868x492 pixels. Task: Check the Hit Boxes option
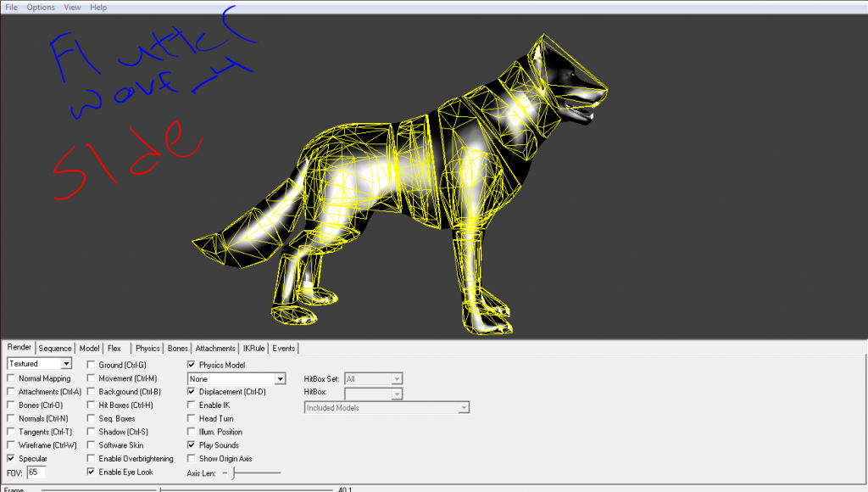[91, 405]
